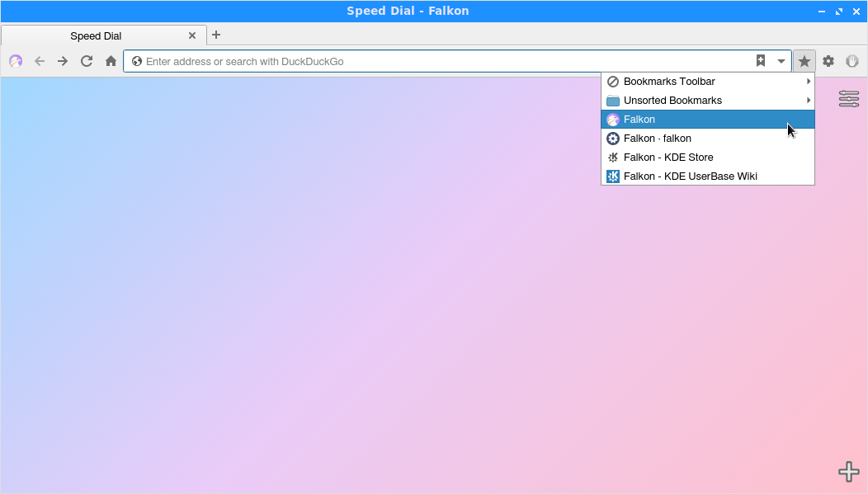Open a new tab with plus button
This screenshot has height=494, width=868.
pos(216,35)
